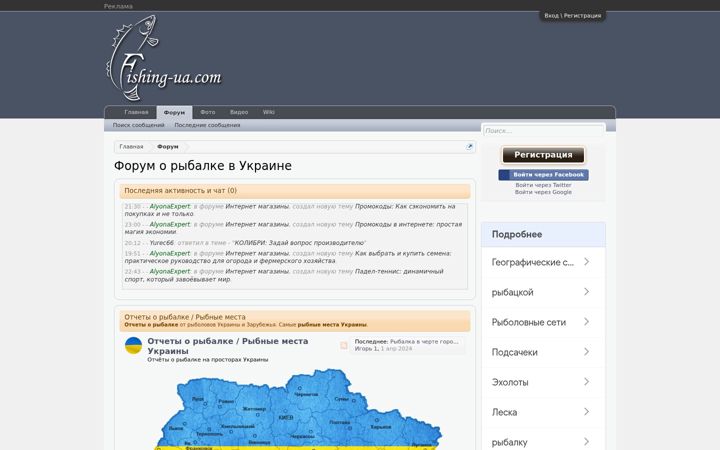Open Эхолоты sidebar item
The image size is (720, 450).
pyautogui.click(x=510, y=382)
